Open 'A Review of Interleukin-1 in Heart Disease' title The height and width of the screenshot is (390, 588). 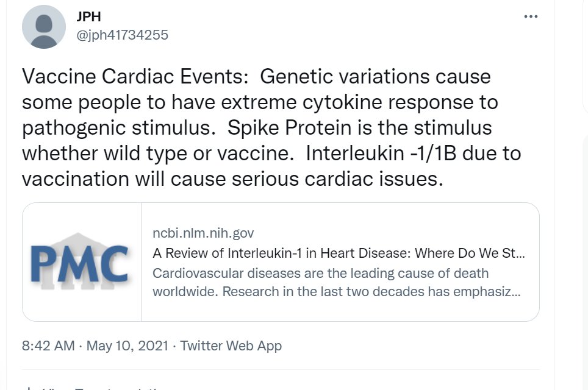339,253
